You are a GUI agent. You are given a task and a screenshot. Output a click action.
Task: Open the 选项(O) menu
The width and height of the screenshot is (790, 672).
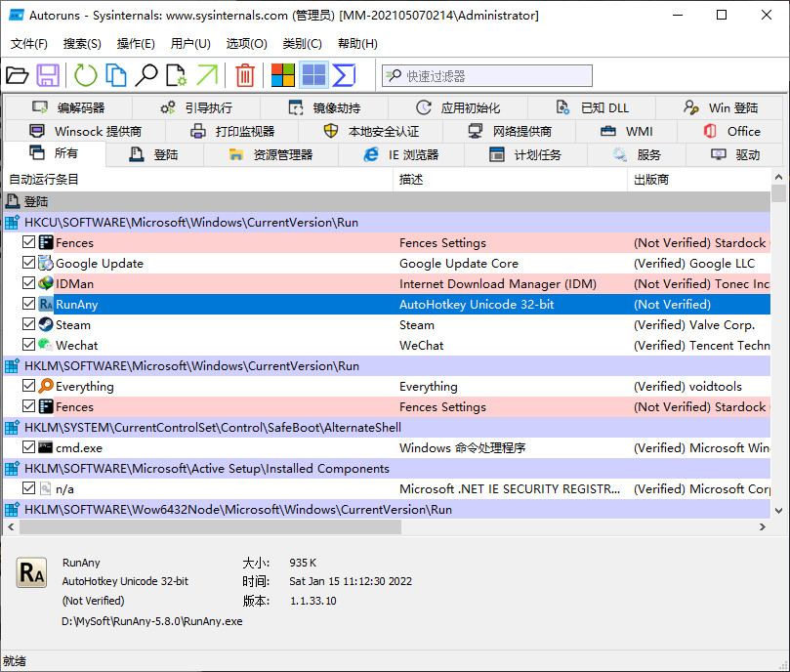click(246, 44)
